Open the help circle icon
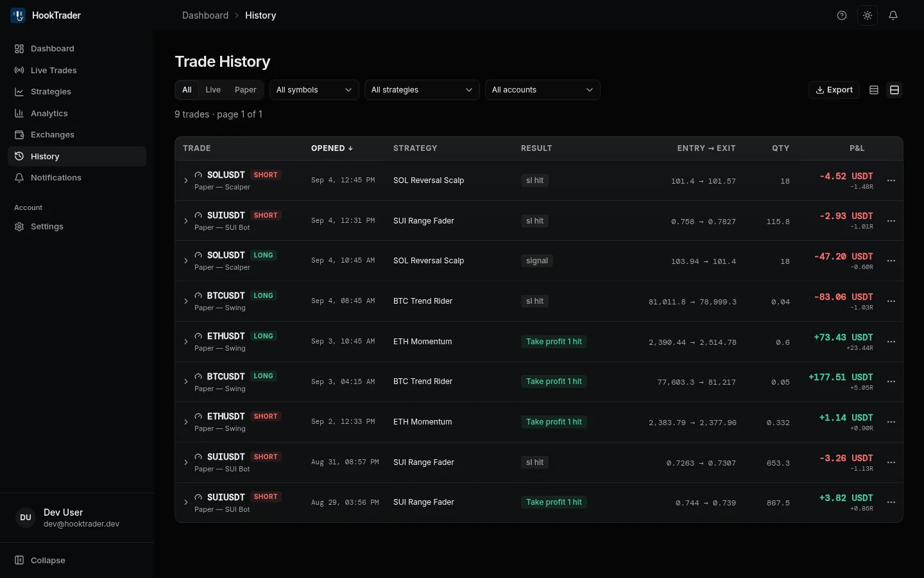Viewport: 924px width, 578px height. coord(842,15)
